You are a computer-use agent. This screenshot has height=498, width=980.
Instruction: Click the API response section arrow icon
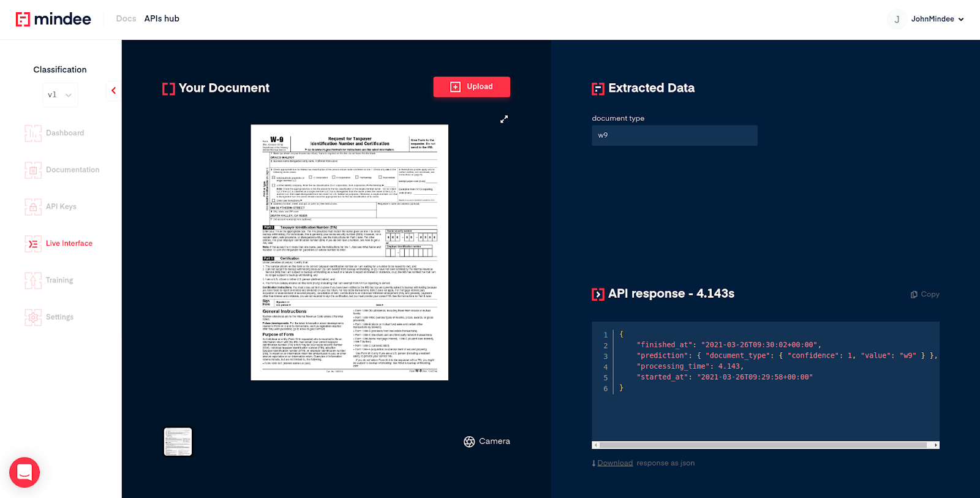tap(598, 295)
